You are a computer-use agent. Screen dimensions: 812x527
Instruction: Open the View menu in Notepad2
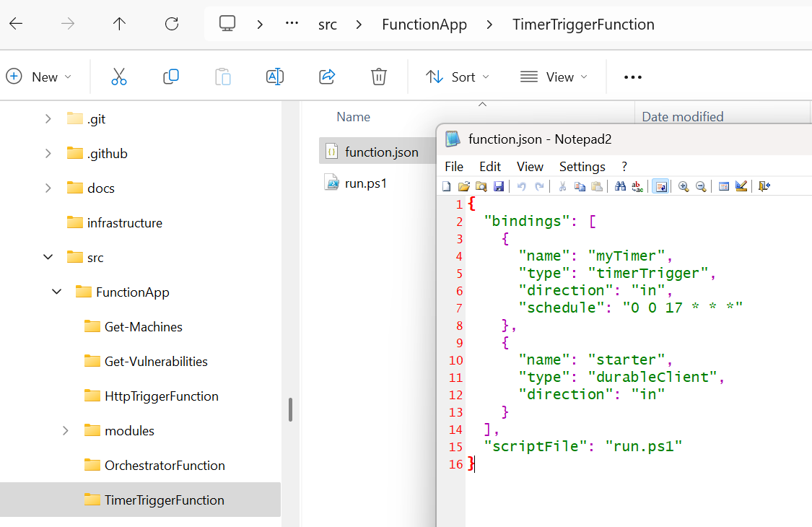tap(530, 166)
